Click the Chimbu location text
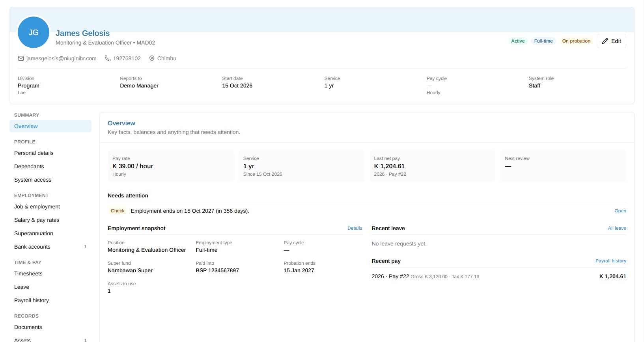Viewport: 644px width, 342px height. (x=167, y=58)
